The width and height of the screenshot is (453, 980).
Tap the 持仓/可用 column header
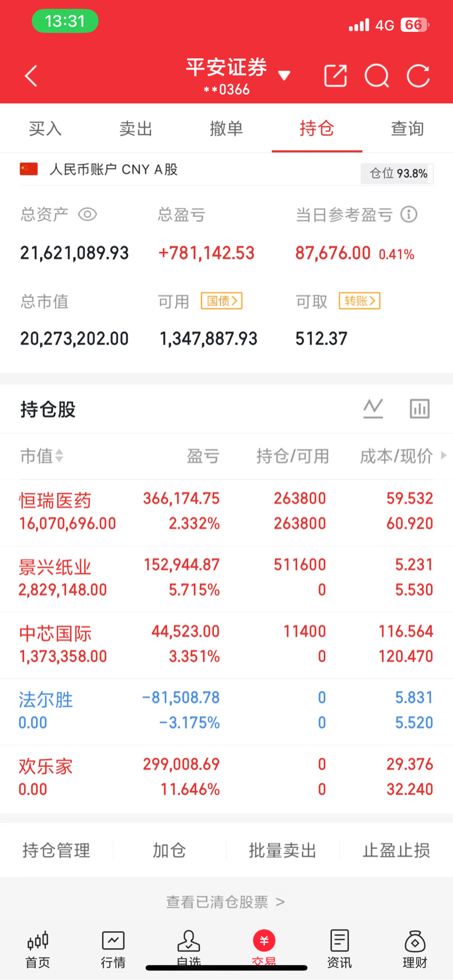[293, 456]
